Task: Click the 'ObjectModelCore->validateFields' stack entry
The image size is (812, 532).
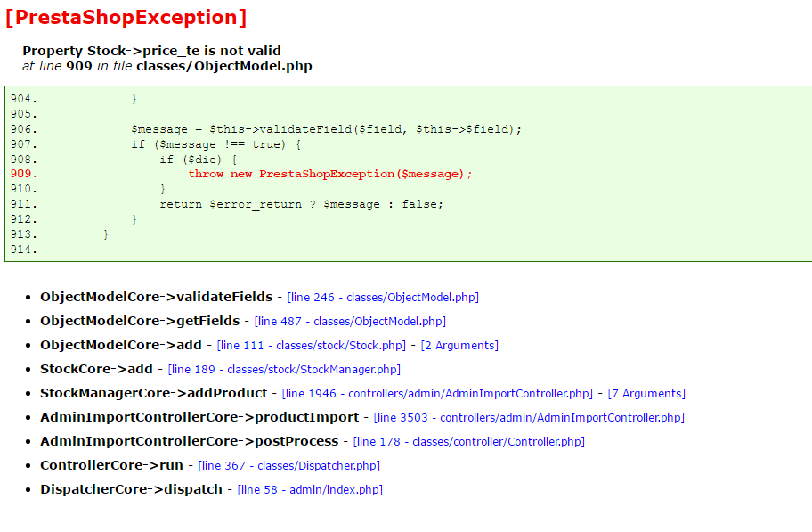Action: [x=157, y=297]
